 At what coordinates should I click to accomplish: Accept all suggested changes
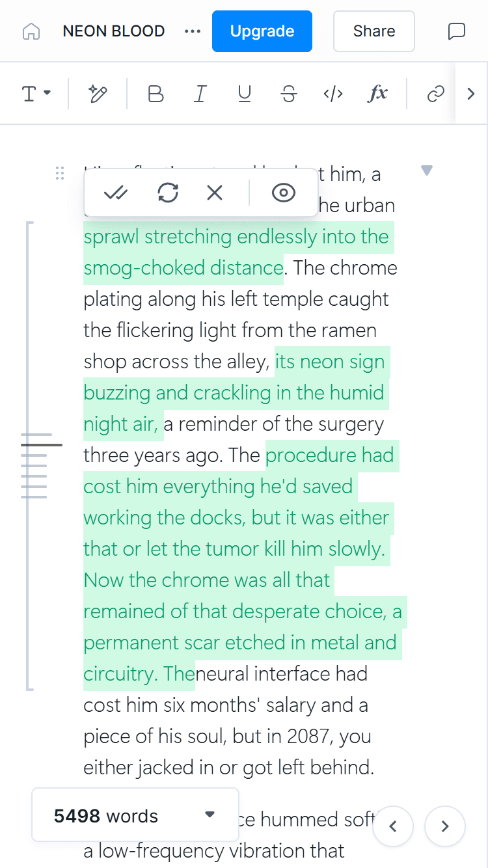116,193
